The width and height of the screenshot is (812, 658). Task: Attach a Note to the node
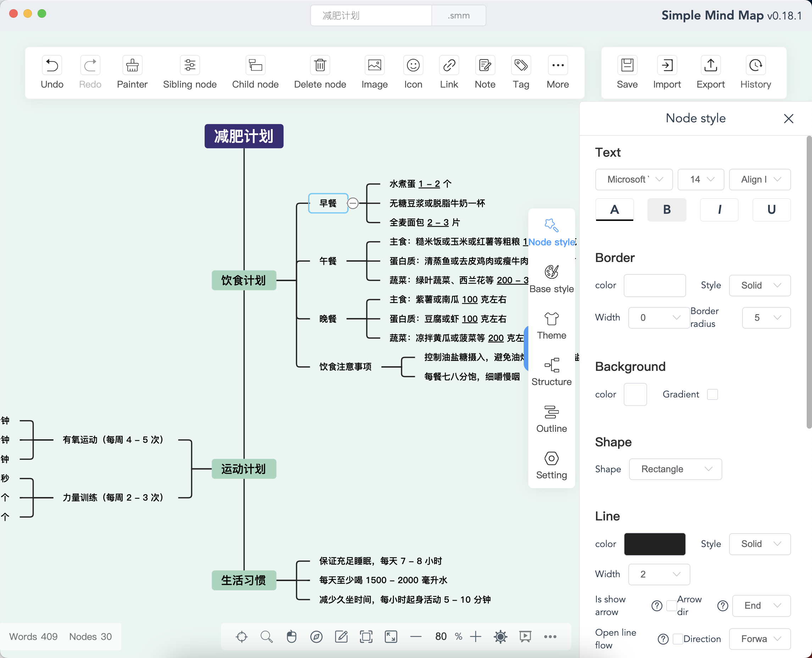tap(484, 72)
